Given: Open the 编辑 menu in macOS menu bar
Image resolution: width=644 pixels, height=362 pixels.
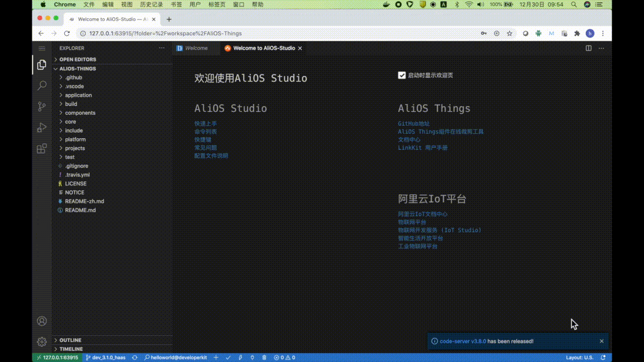Looking at the screenshot, I should click(x=108, y=5).
